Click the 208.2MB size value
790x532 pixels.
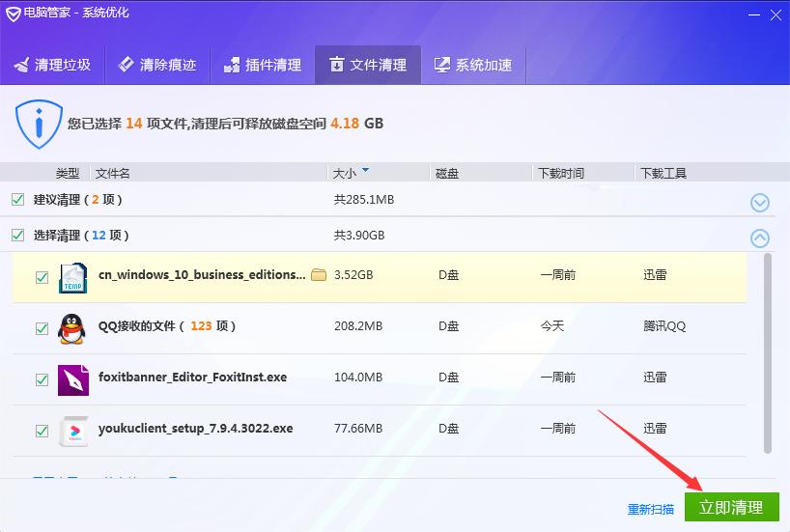click(x=358, y=326)
